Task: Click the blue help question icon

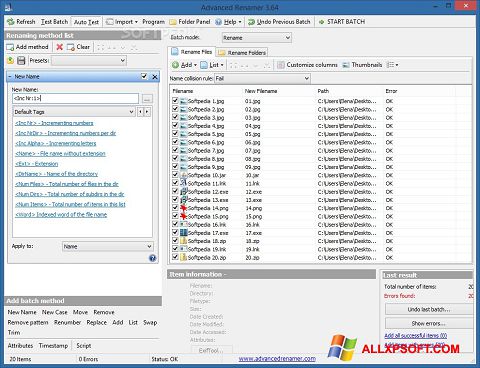Action: tap(152, 258)
